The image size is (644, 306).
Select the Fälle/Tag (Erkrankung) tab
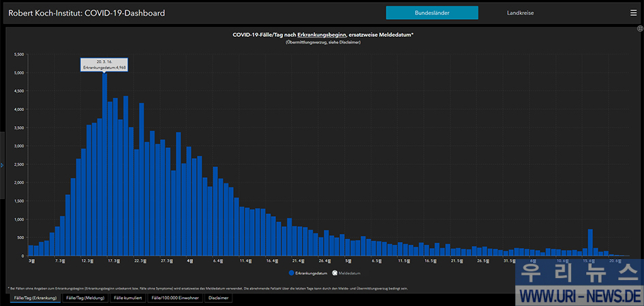35,298
